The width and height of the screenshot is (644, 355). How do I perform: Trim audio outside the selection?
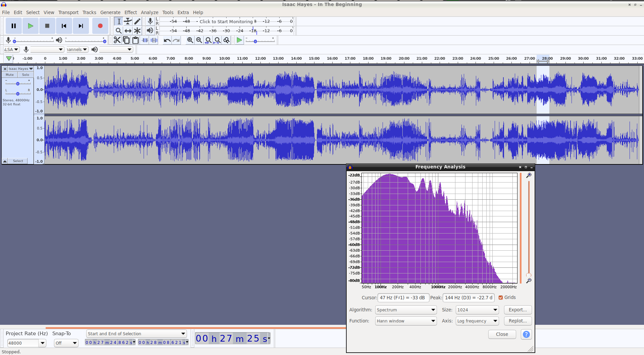click(x=145, y=40)
